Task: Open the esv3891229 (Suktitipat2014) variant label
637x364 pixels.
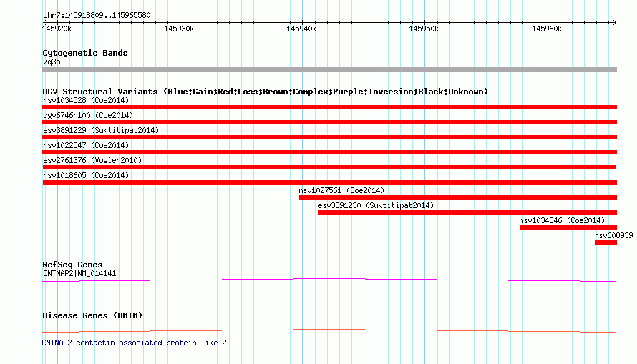Action: pos(101,130)
